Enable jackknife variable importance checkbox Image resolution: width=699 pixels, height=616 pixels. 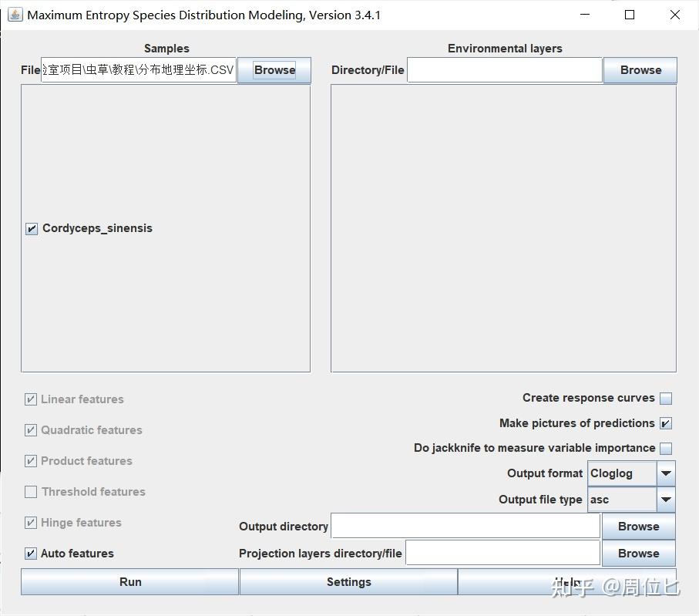[x=666, y=448]
